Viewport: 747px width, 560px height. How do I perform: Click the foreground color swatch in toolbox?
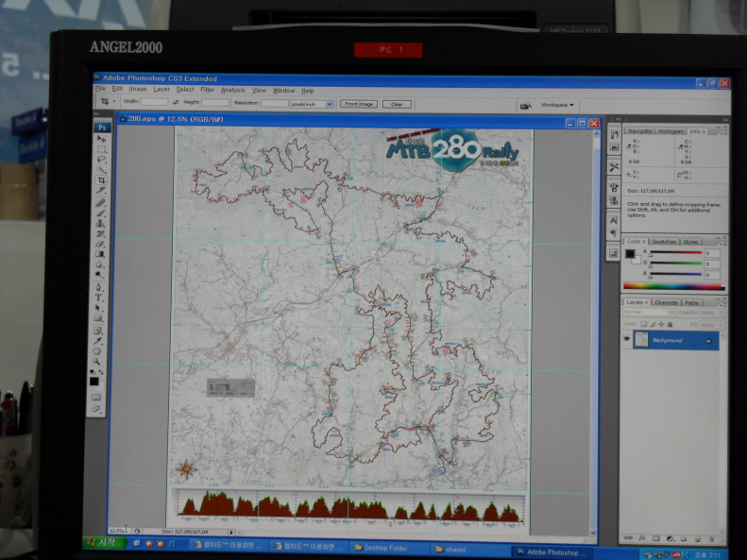pos(93,382)
